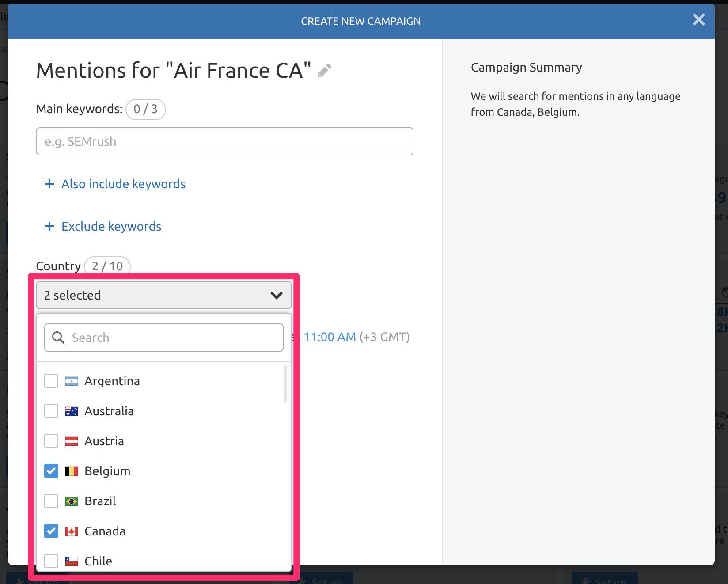This screenshot has width=728, height=584.
Task: Click the 'Campaign Summary' heading
Action: pos(526,68)
